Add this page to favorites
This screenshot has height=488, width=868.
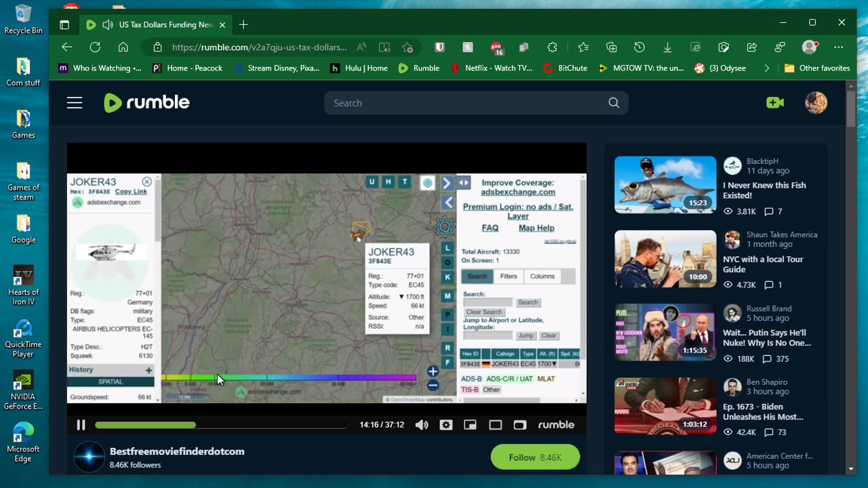click(x=408, y=47)
